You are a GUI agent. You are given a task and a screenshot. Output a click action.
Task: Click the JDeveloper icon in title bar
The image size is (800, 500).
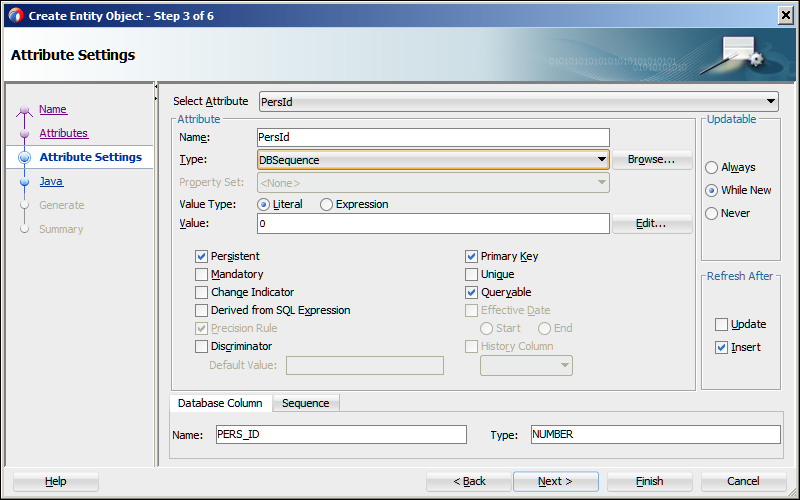tap(15, 16)
